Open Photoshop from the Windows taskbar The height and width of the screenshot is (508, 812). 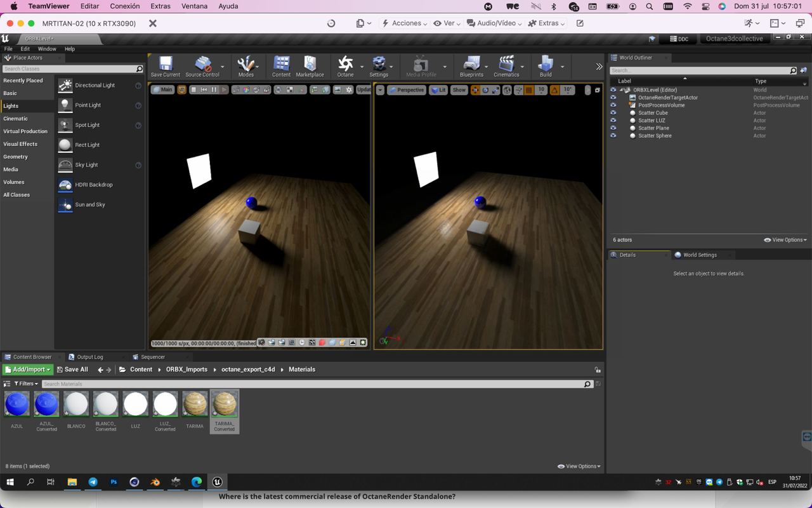(114, 482)
